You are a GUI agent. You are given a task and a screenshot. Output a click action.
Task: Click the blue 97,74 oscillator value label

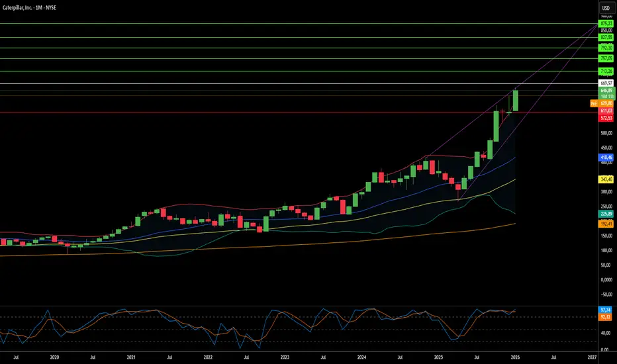(606, 309)
